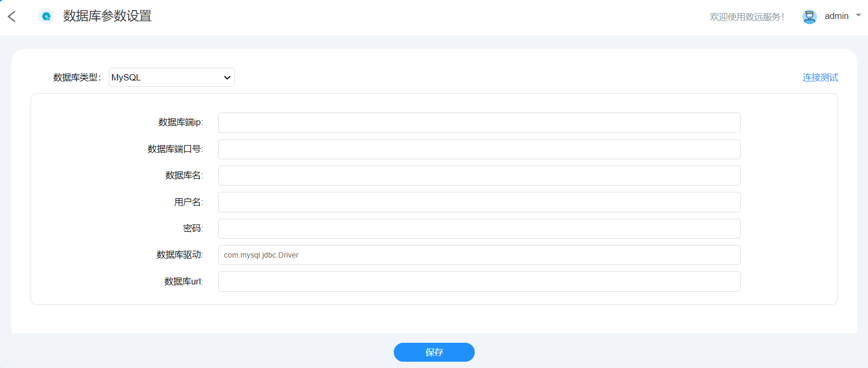The height and width of the screenshot is (368, 868).
Task: Focus the 用户名 input field
Action: pyautogui.click(x=479, y=202)
